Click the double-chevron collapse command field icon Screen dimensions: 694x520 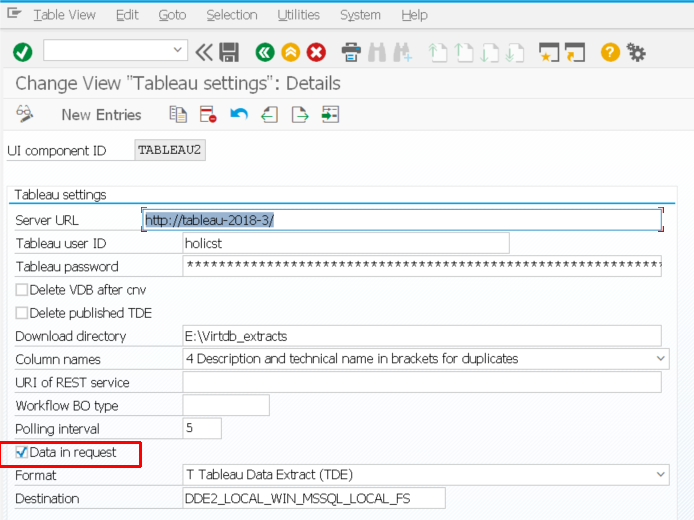204,52
